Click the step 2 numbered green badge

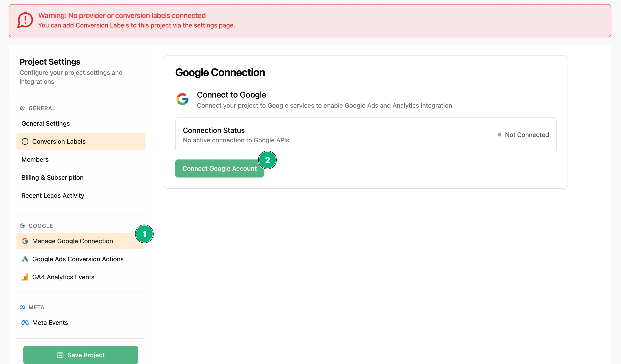tap(268, 160)
